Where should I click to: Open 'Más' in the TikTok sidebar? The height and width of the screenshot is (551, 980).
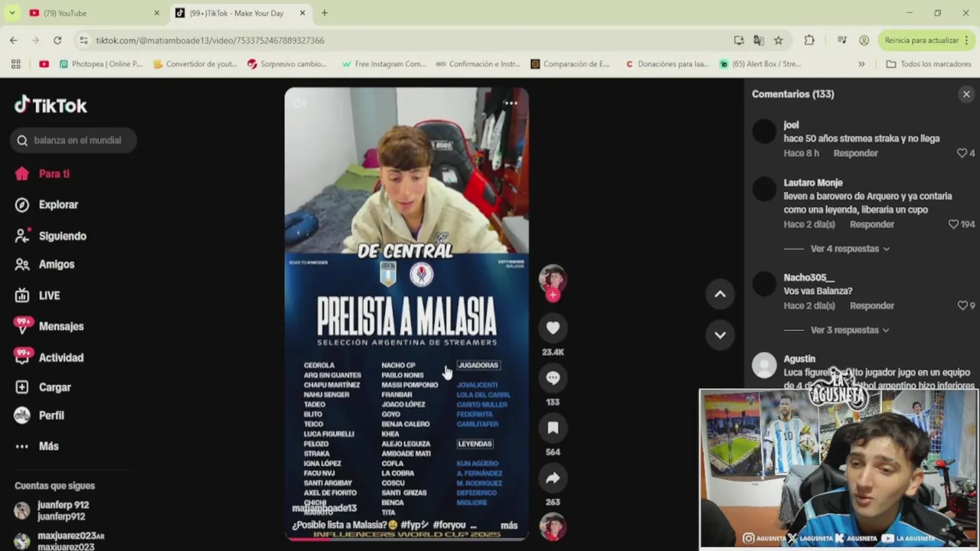pyautogui.click(x=48, y=446)
